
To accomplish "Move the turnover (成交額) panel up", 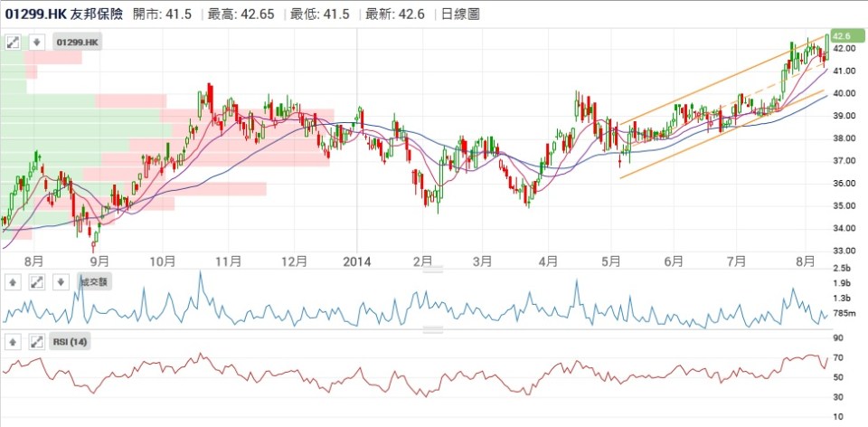I will click(x=14, y=282).
